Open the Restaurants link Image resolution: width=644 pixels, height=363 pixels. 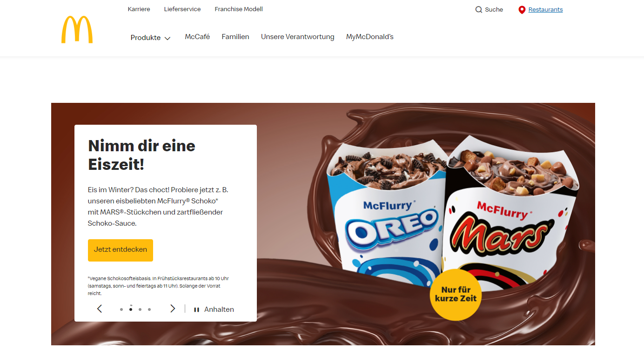(545, 9)
